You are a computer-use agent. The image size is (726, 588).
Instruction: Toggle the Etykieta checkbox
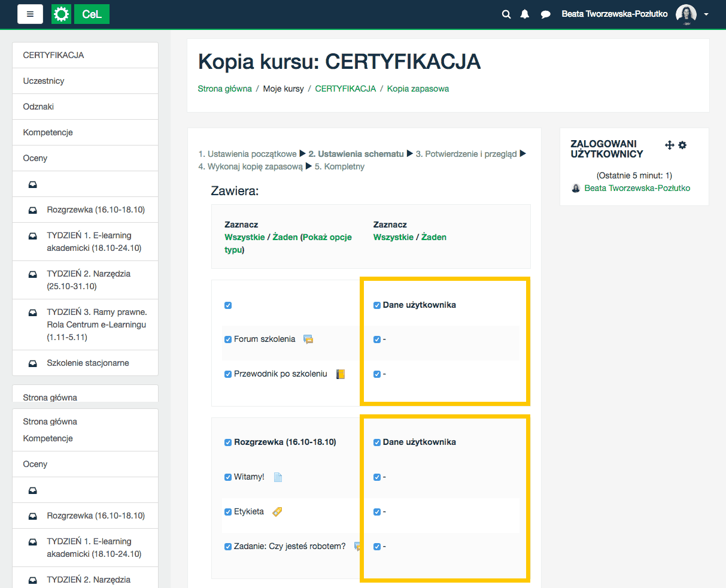click(x=228, y=512)
